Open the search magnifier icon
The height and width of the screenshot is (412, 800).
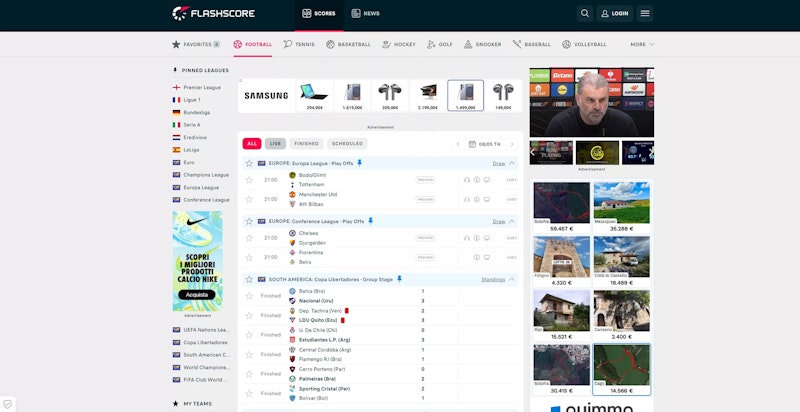point(585,14)
